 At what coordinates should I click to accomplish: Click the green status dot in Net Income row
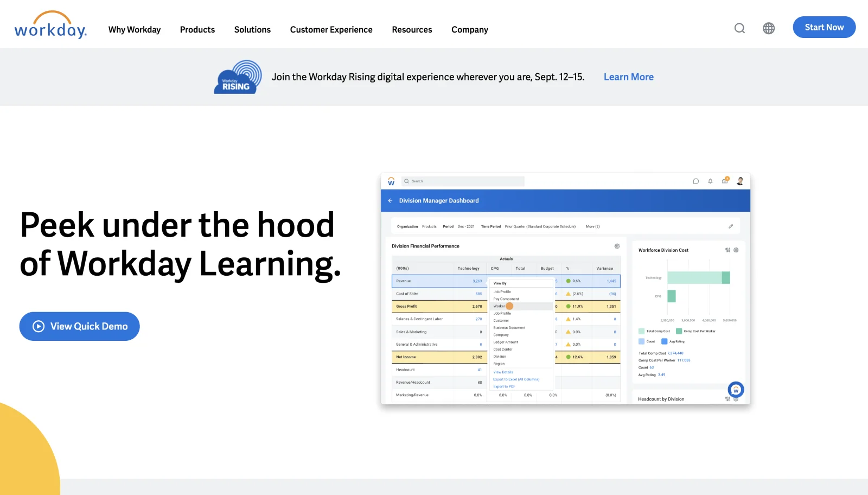pyautogui.click(x=568, y=357)
